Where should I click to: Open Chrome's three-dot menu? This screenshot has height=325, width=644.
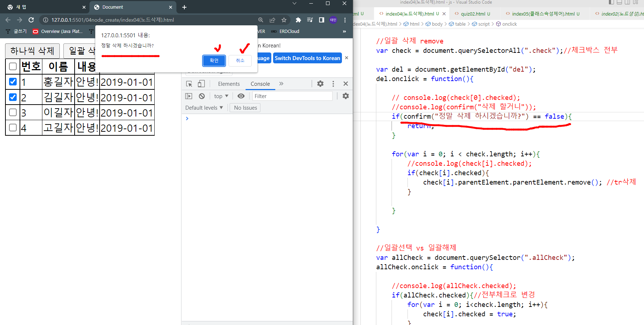coord(345,20)
